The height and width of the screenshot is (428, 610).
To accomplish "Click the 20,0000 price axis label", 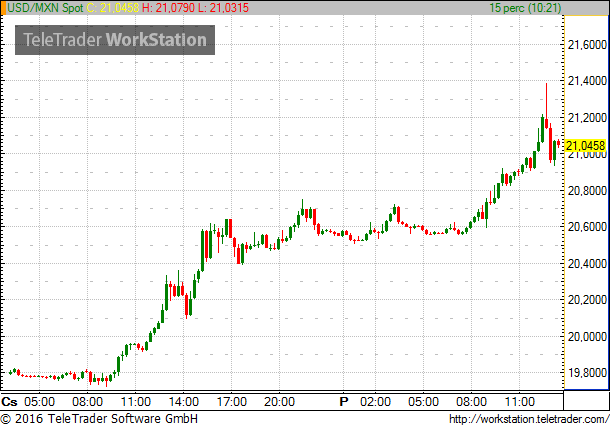I will (587, 337).
